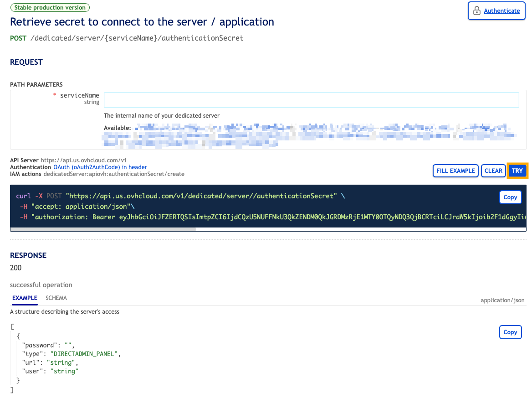Click the lock icon beside Authenticate
The height and width of the screenshot is (398, 532).
pyautogui.click(x=477, y=11)
